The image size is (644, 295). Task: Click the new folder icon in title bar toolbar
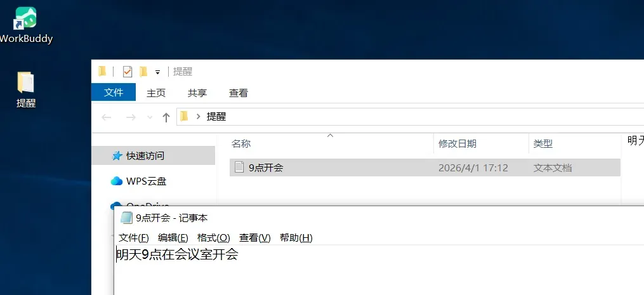click(x=143, y=72)
